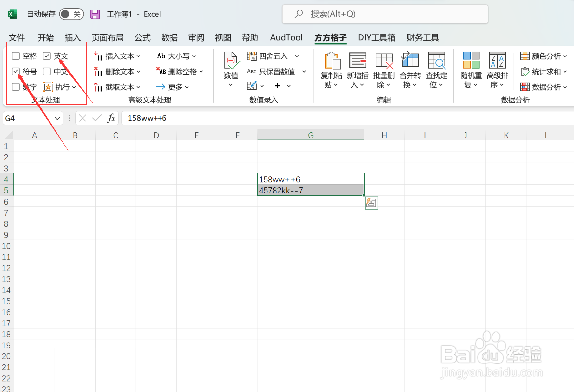Switch to the 插入 tab

pyautogui.click(x=73, y=37)
